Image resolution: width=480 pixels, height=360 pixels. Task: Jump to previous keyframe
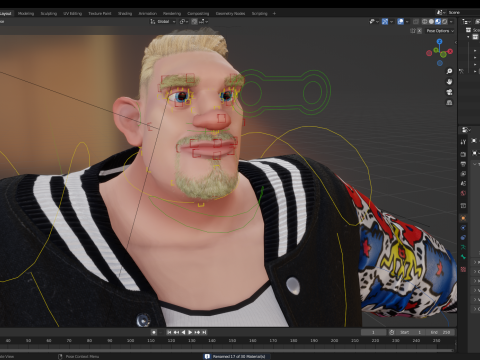(x=176, y=332)
